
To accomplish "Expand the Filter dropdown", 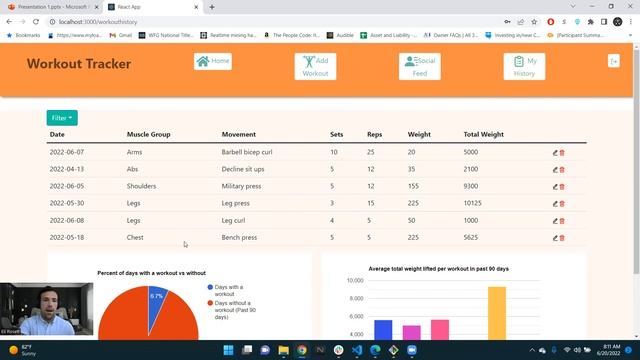I will click(62, 118).
